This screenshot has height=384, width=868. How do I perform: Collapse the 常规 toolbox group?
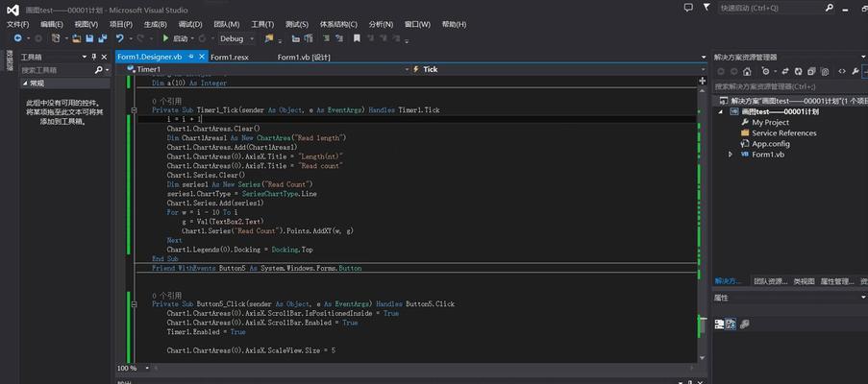tap(25, 84)
